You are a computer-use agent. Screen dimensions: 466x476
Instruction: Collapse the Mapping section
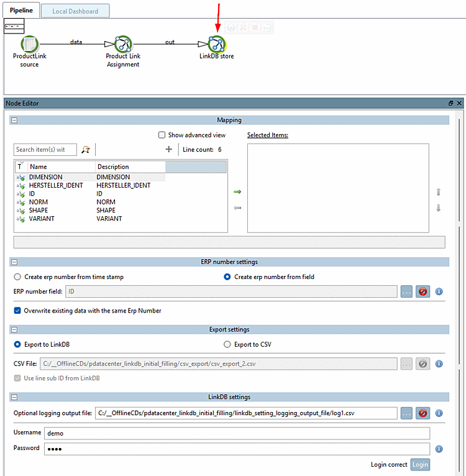[x=14, y=120]
